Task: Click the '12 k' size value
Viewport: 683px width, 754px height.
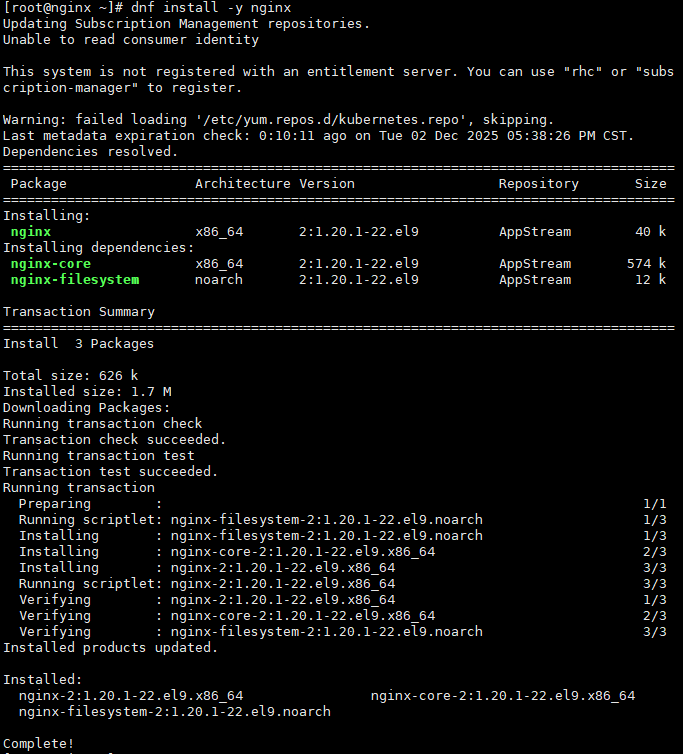Action: click(650, 279)
